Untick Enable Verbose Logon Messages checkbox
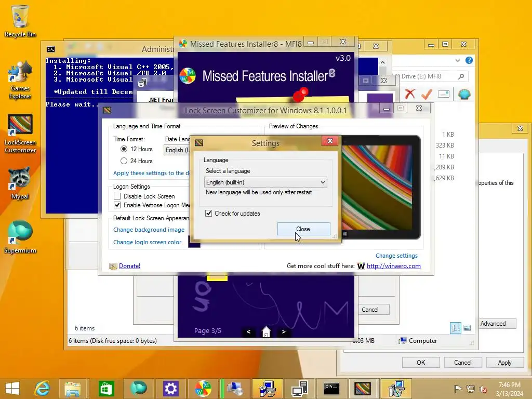The width and height of the screenshot is (532, 399). click(x=117, y=205)
